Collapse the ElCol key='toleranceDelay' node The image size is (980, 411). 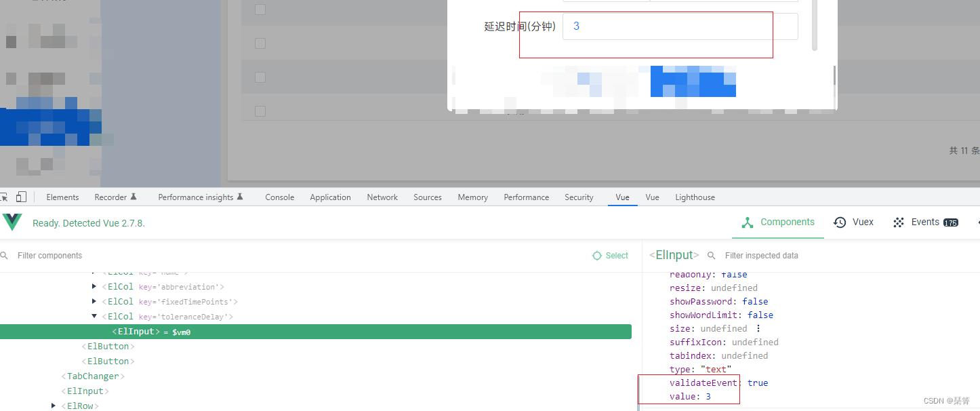click(x=94, y=316)
